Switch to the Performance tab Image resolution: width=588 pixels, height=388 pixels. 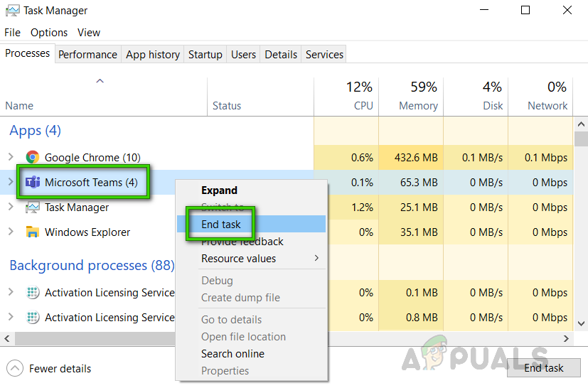point(87,55)
